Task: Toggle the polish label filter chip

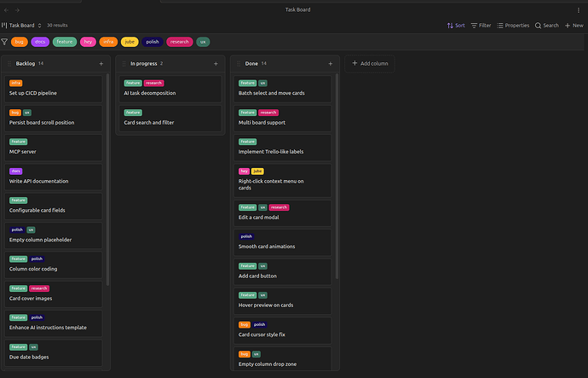Action: click(153, 41)
